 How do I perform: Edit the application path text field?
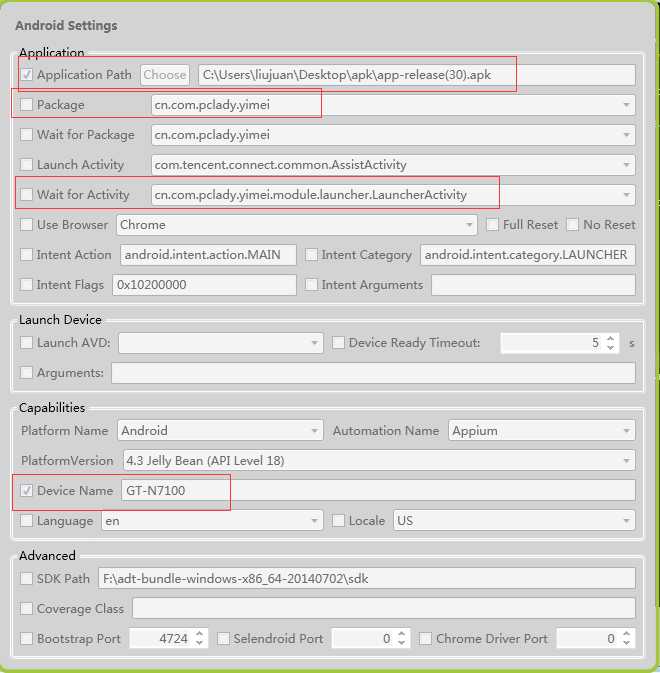point(416,75)
